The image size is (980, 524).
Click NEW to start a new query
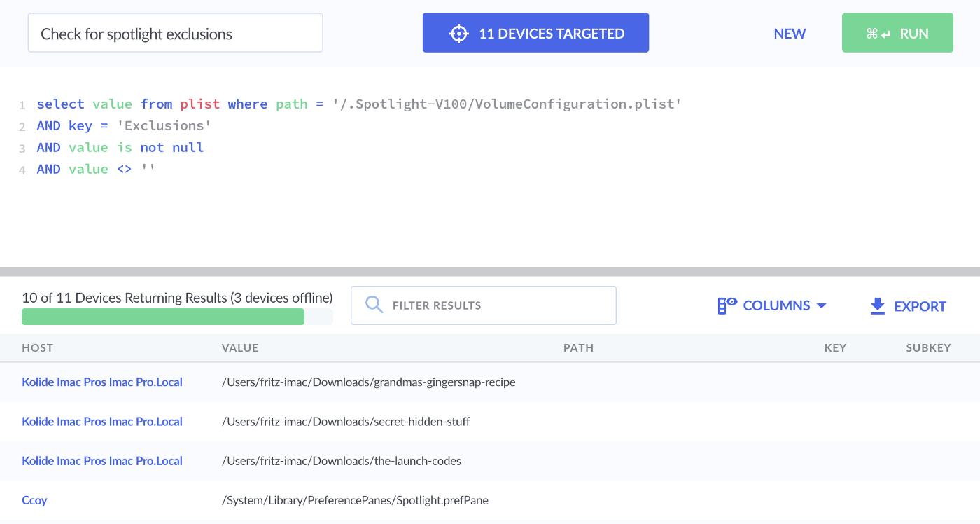(x=790, y=33)
